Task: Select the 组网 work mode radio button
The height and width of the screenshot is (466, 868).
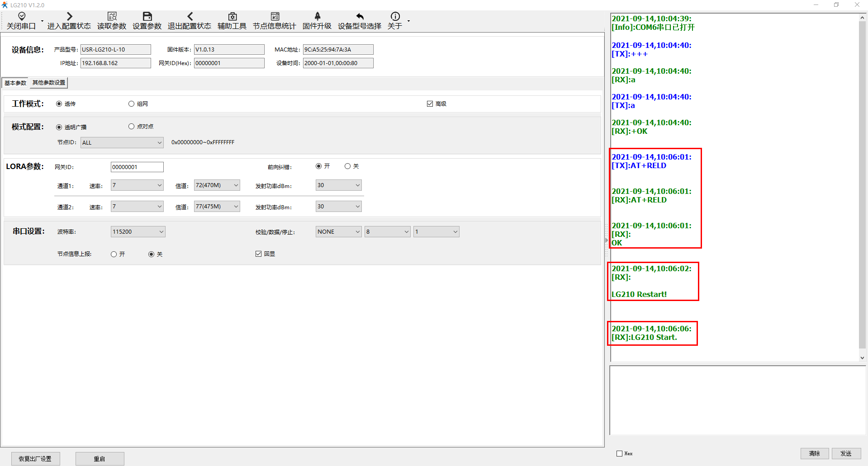Action: (131, 104)
